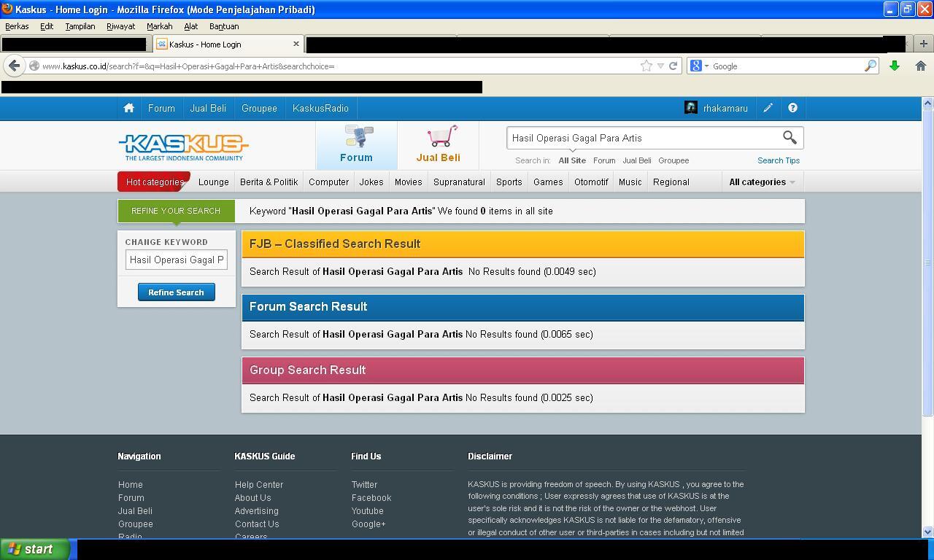934x560 pixels.
Task: Open URL history dropdown arrow
Action: [x=660, y=66]
